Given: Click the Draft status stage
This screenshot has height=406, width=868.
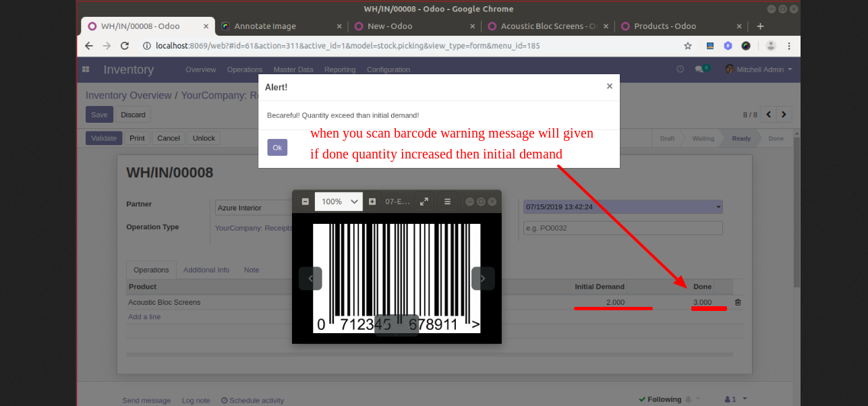Looking at the screenshot, I should click(667, 138).
